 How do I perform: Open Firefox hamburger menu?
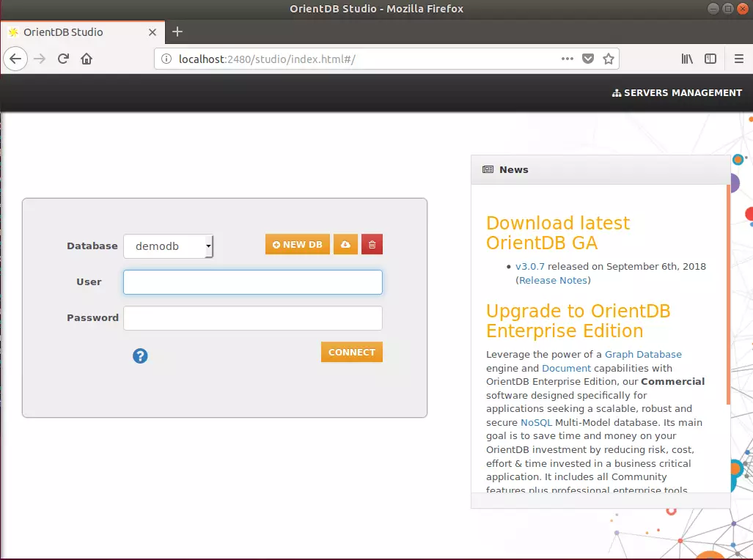pos(738,59)
